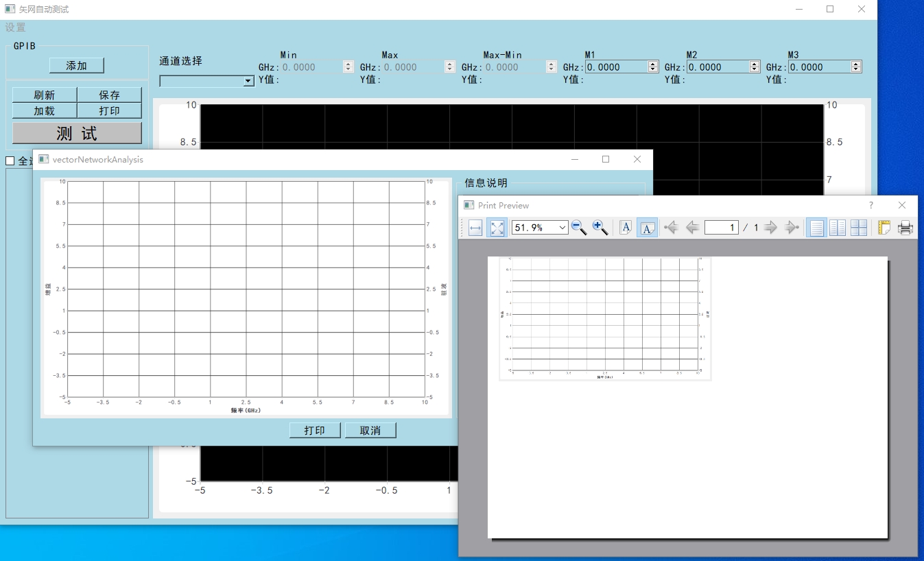924x561 pixels.
Task: Click the M1 GHz spin arrows
Action: 653,67
